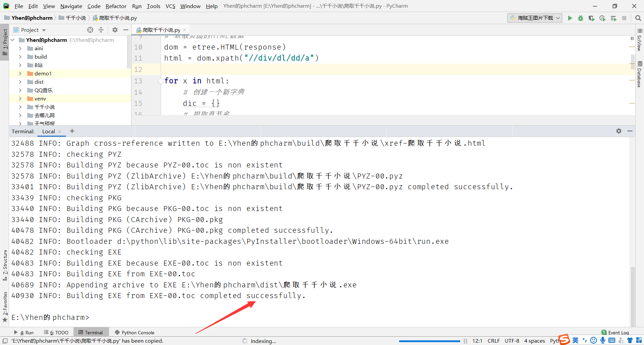Expand the B站 folder

(20, 65)
